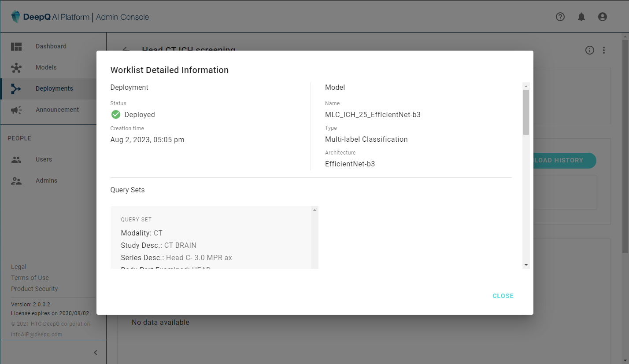629x364 pixels.
Task: Click the Announcement megaphone icon
Action: click(x=16, y=110)
